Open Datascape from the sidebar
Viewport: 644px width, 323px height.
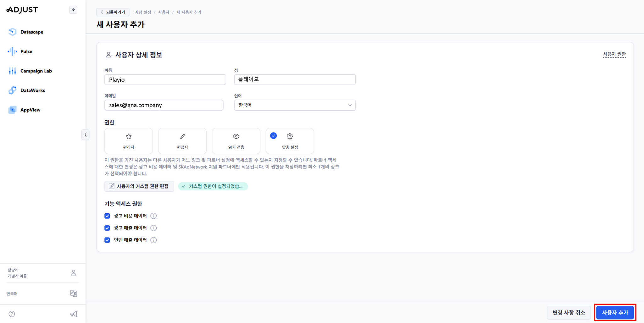(26, 32)
